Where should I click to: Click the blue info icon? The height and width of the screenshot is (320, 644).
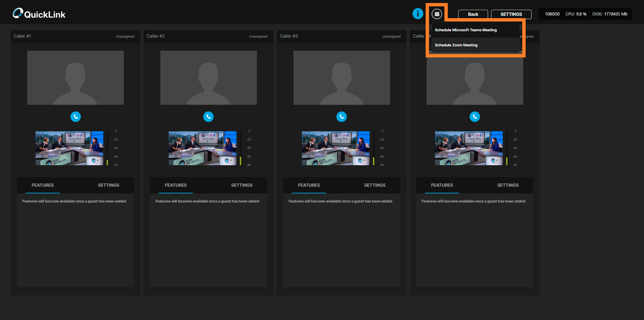click(418, 14)
